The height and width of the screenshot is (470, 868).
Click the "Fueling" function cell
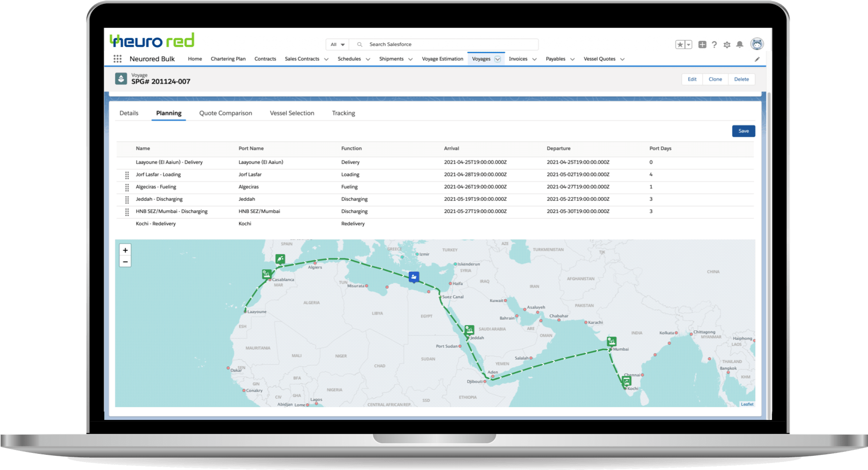point(350,187)
